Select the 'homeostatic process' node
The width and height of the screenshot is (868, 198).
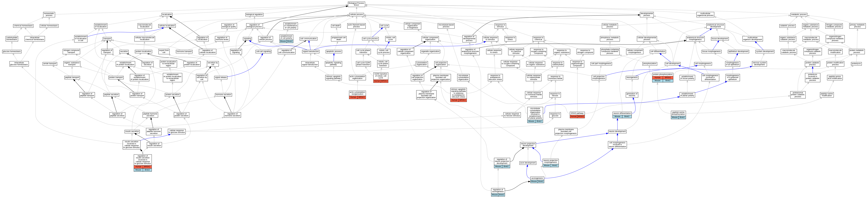coord(49,15)
